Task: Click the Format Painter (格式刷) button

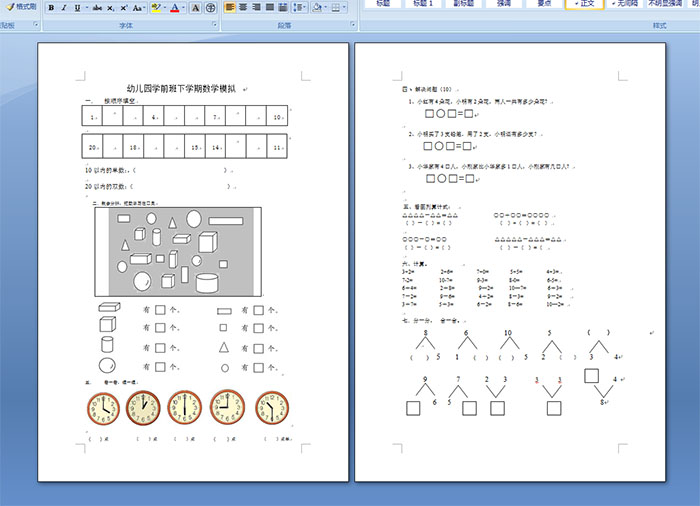Action: [21, 7]
